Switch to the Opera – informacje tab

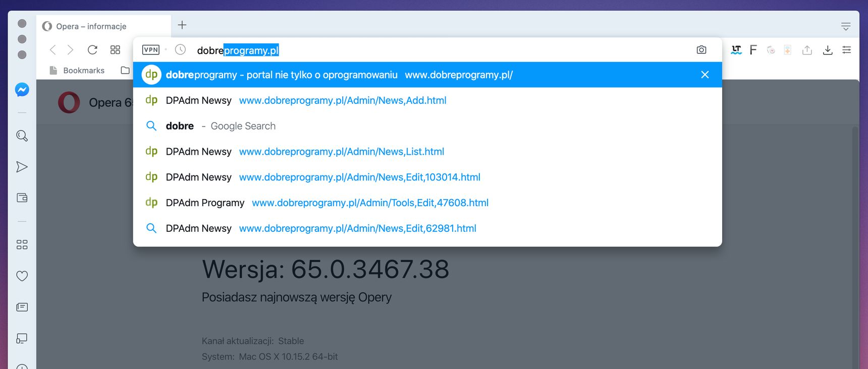click(x=103, y=26)
